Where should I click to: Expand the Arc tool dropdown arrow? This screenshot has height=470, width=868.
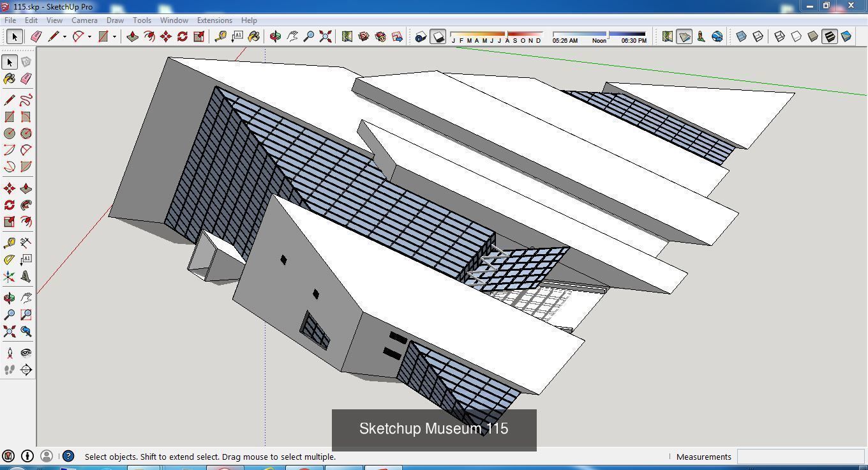[x=89, y=36]
